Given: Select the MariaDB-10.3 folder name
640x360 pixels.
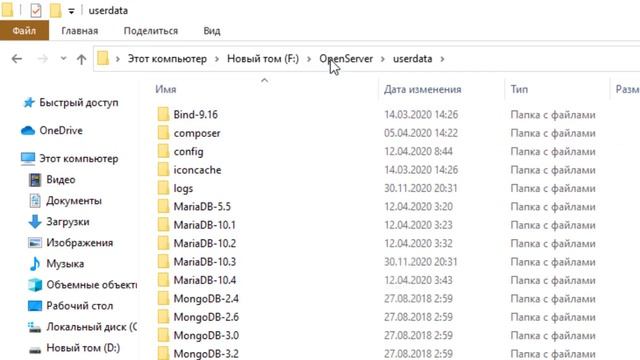Looking at the screenshot, I should point(204,262).
